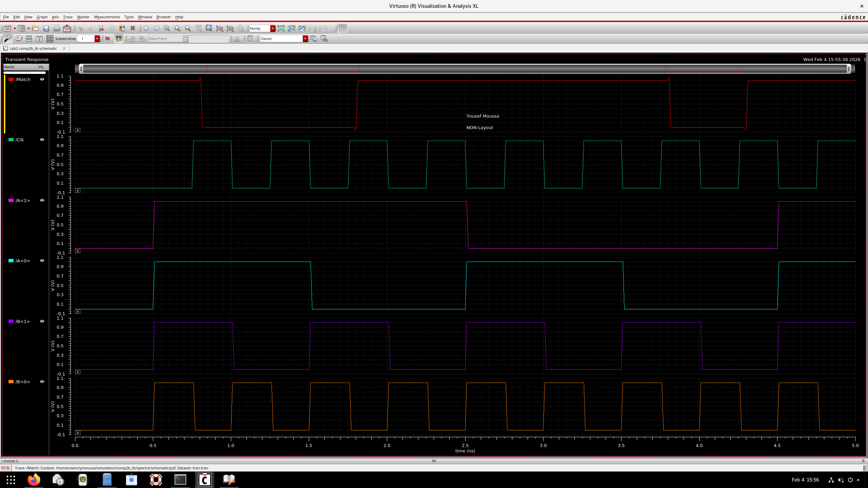Viewport: 868px width, 488px height.
Task: Open the Trace menu
Action: [67, 17]
